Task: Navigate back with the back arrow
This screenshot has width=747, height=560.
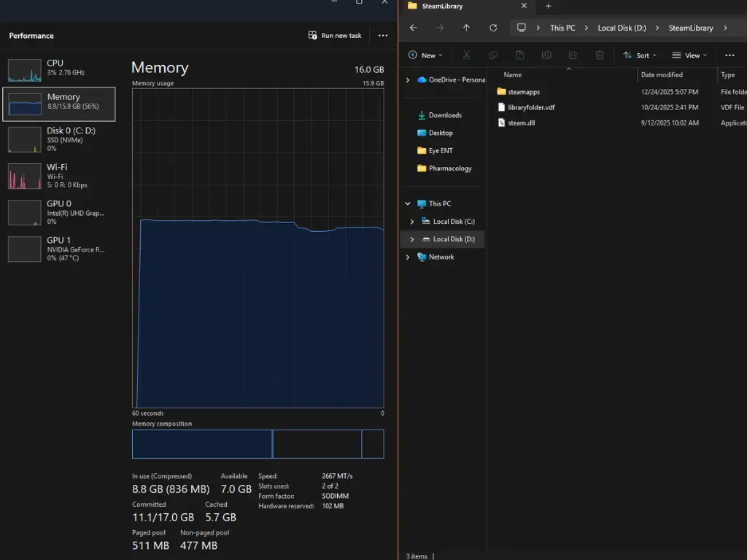Action: [414, 28]
